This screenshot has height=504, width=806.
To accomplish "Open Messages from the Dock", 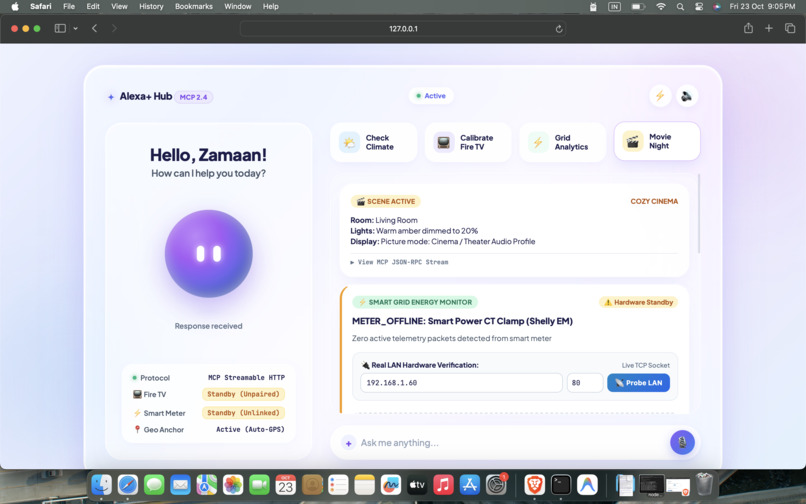I will tap(154, 484).
